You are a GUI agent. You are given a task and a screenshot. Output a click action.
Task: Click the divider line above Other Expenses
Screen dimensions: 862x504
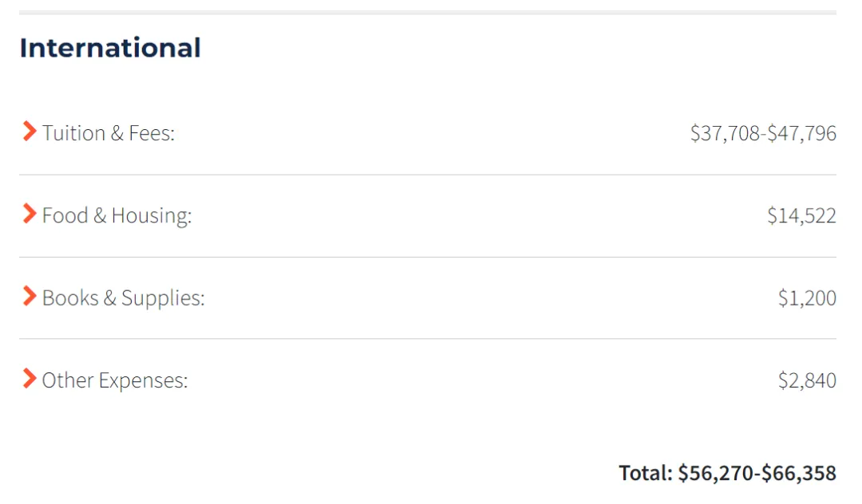pyautogui.click(x=428, y=338)
